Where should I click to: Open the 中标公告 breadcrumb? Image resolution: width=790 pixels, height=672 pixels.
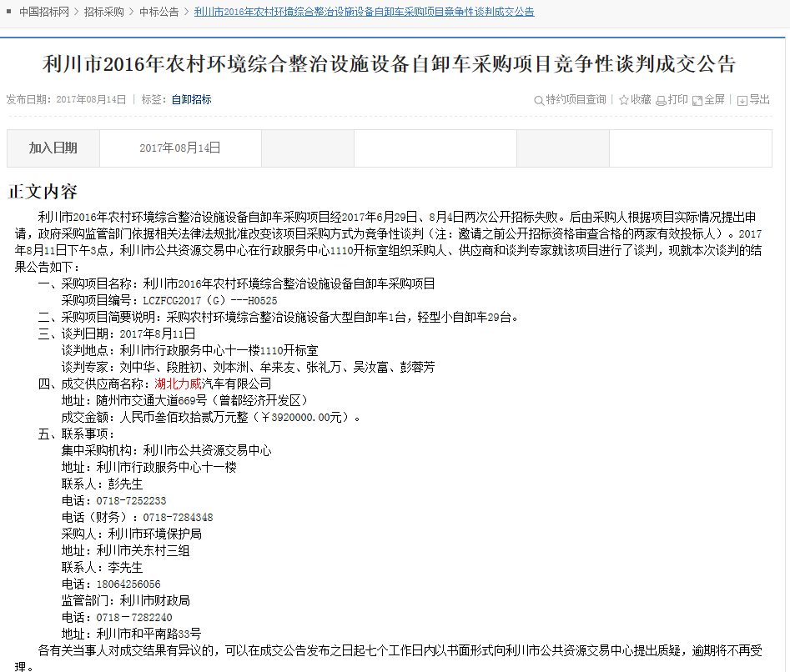[x=159, y=12]
